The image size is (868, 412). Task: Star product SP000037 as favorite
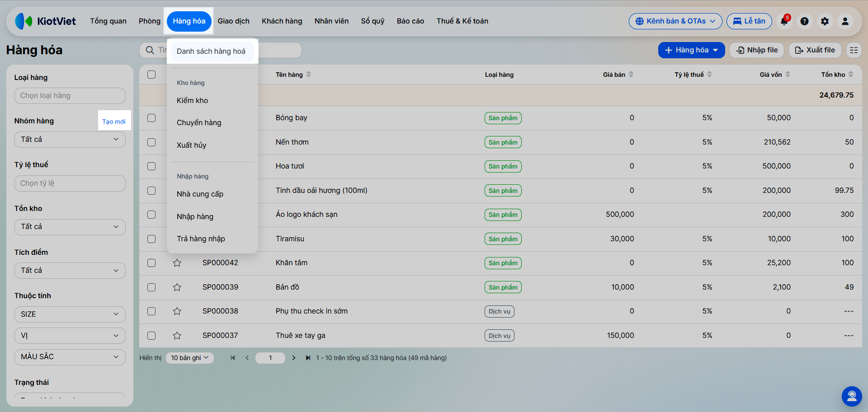pyautogui.click(x=177, y=336)
